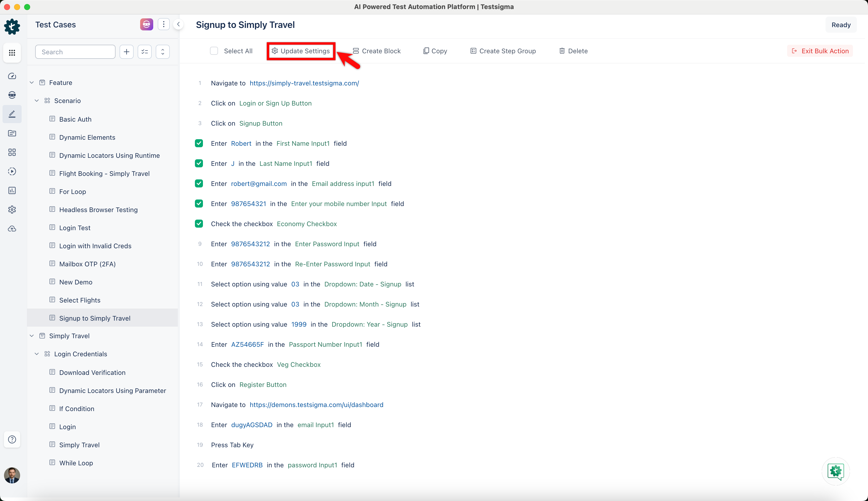Open the simply-travel.testsigma.com URL link
868x501 pixels.
tap(304, 83)
